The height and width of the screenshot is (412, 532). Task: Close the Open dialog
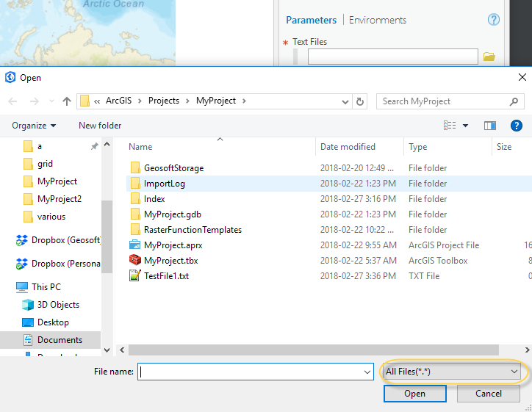[522, 77]
